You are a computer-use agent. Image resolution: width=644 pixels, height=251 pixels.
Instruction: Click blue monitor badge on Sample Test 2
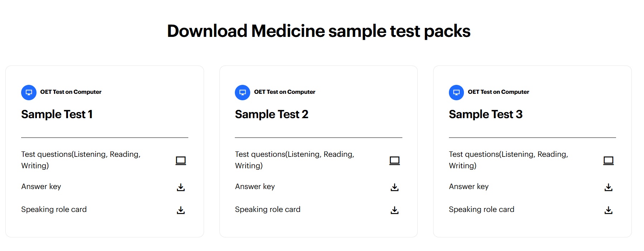pos(242,92)
